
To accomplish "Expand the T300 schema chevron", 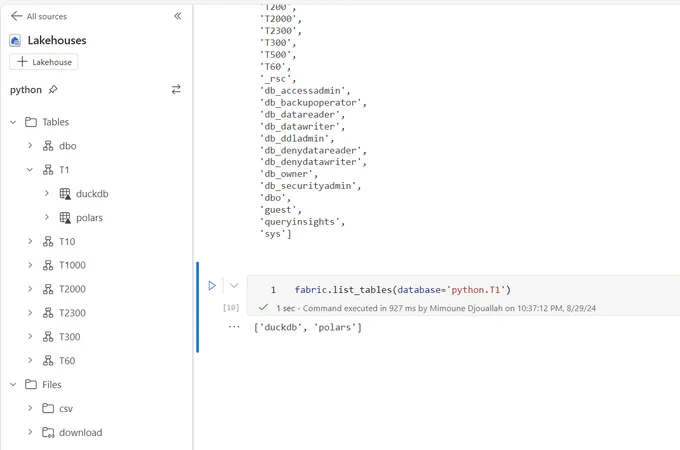I will [30, 336].
